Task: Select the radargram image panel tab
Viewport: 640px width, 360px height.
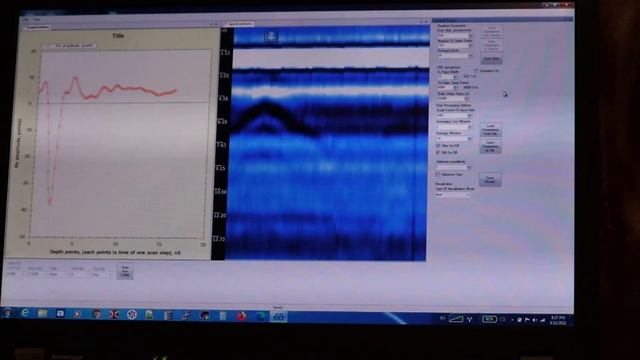Action: point(240,24)
